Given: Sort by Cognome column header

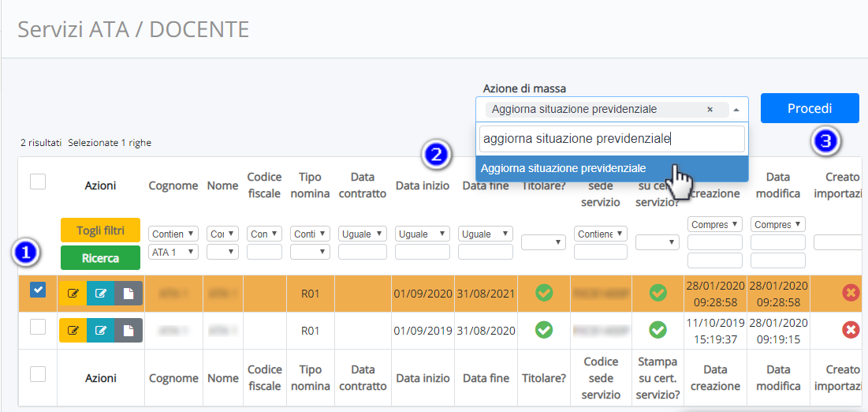Looking at the screenshot, I should (x=173, y=185).
